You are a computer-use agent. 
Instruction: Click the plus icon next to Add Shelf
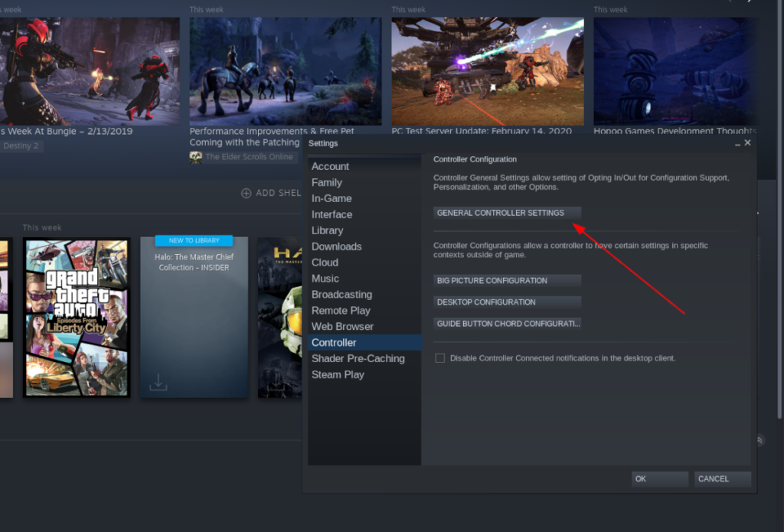pos(246,192)
